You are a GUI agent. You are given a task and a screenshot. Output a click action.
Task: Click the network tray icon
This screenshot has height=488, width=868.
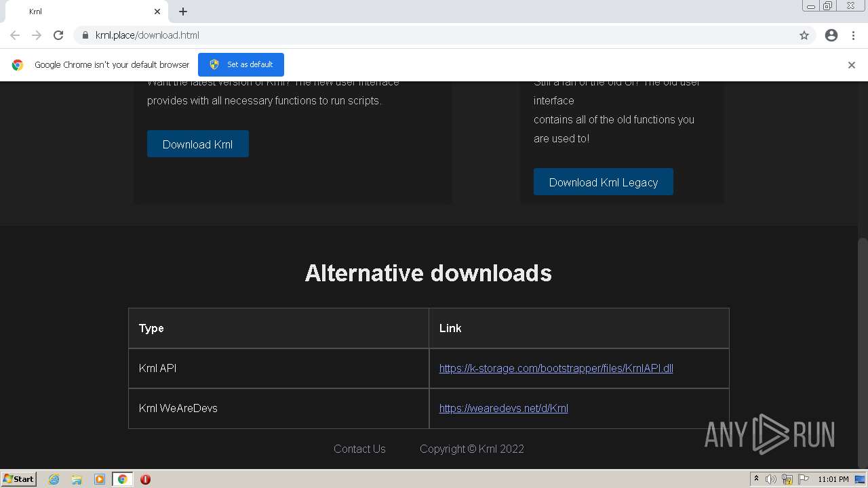787,479
